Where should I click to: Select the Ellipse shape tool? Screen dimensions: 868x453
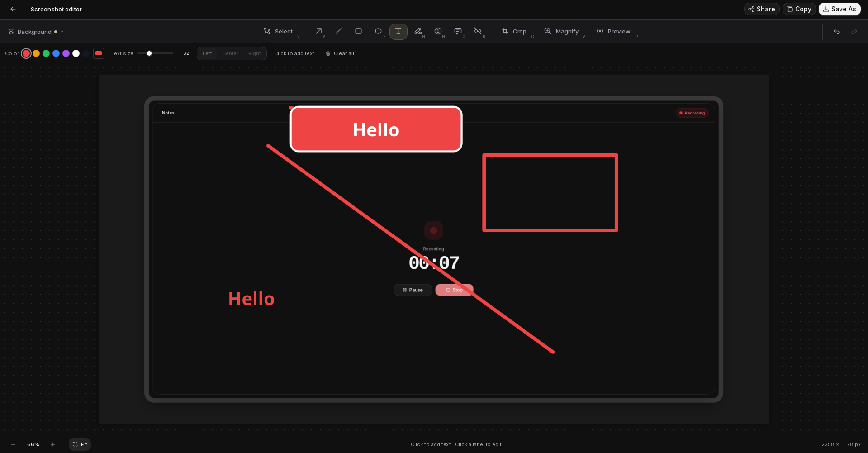tap(379, 31)
